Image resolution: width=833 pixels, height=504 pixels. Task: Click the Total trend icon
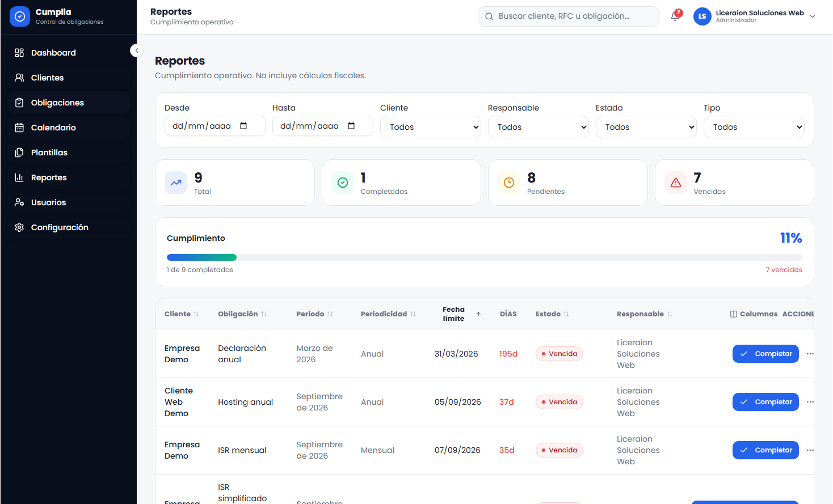pos(176,183)
